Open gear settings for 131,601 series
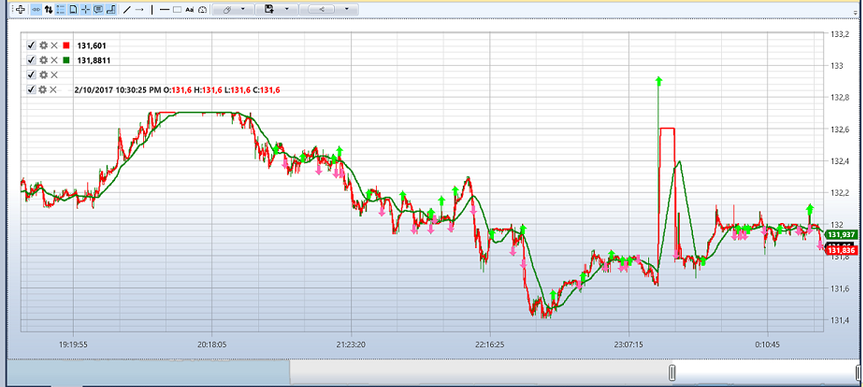 point(43,46)
